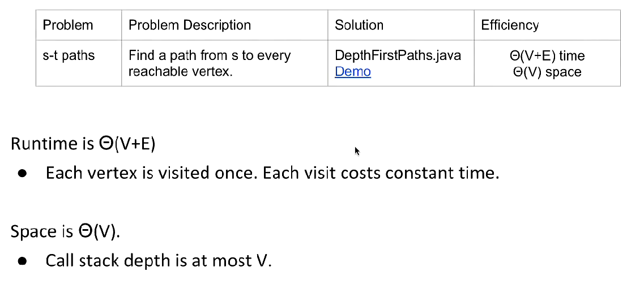
Task: Click the "Space is" heading text
Action: pos(41,231)
